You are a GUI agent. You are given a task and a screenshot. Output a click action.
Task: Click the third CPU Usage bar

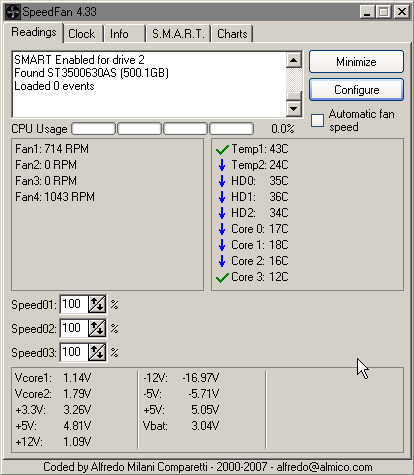(185, 129)
